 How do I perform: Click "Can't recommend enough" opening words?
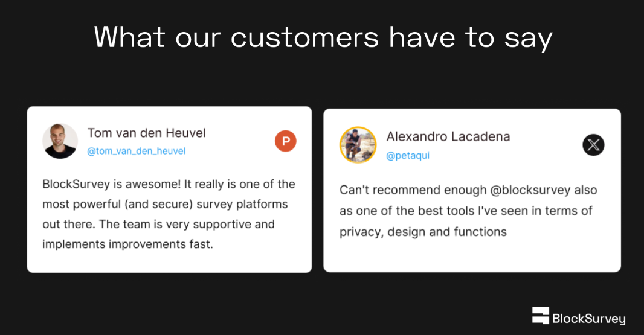pyautogui.click(x=413, y=190)
